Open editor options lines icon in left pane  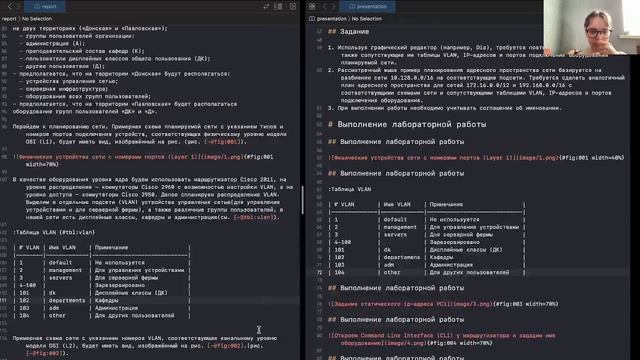click(x=278, y=6)
